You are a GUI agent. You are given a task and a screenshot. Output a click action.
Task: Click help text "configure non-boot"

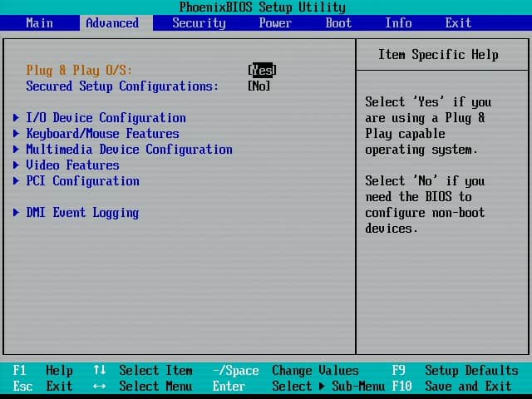pyautogui.click(x=425, y=213)
